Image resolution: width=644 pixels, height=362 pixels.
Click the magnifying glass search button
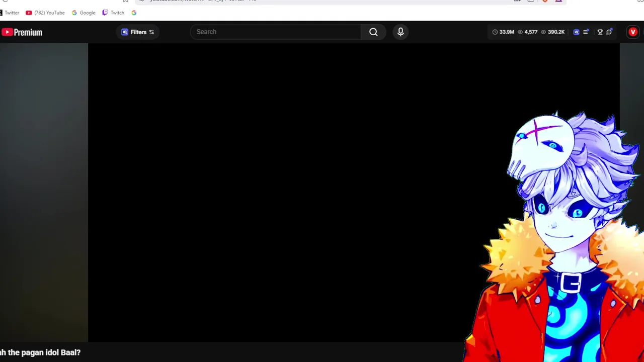pos(373,32)
